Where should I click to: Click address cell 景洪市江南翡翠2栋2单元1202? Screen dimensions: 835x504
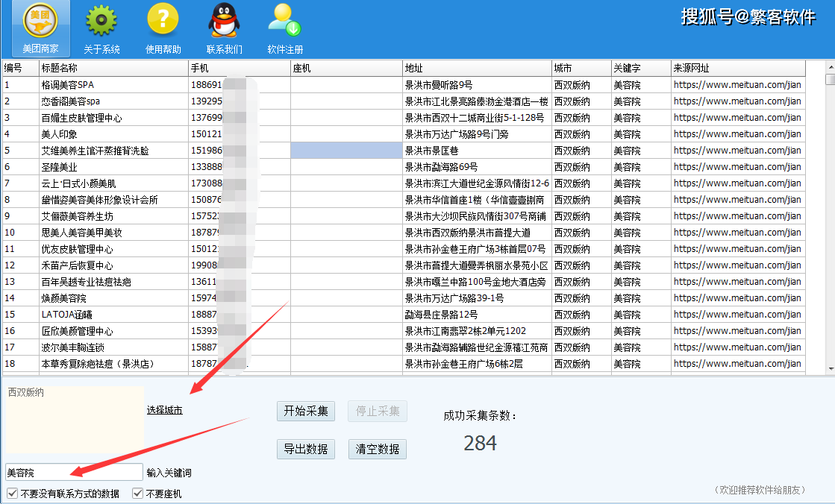click(x=477, y=330)
